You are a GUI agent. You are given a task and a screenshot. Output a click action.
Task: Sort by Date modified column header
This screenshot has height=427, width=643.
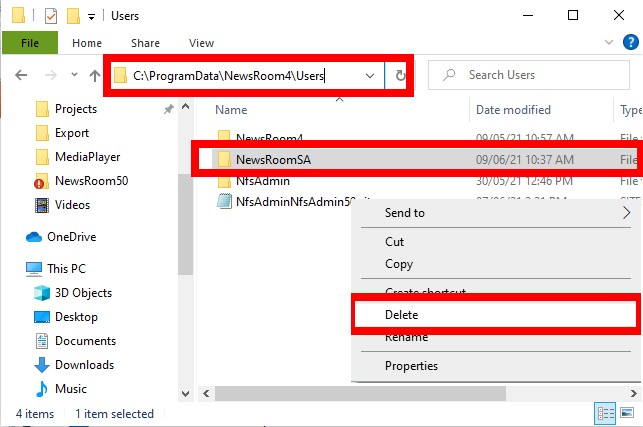tap(513, 110)
